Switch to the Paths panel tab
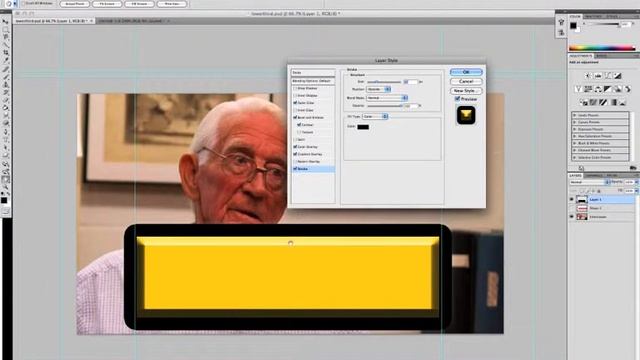Image resolution: width=640 pixels, height=360 pixels. [x=611, y=176]
